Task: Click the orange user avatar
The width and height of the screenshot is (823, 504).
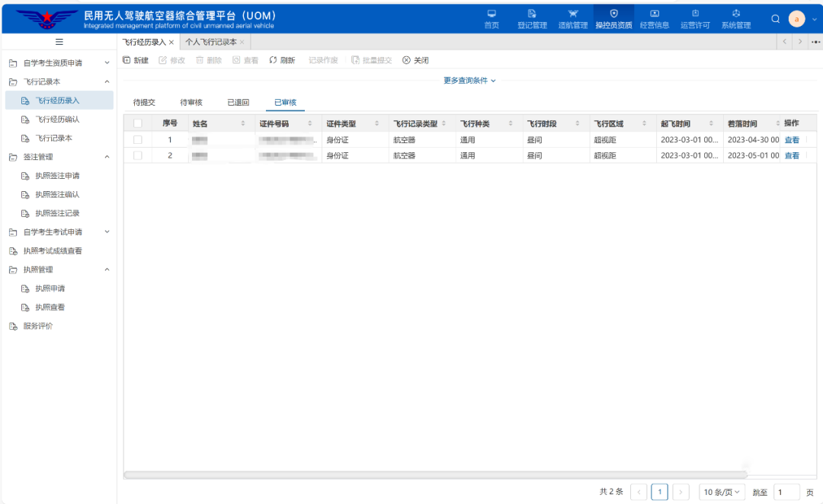Action: [x=797, y=19]
